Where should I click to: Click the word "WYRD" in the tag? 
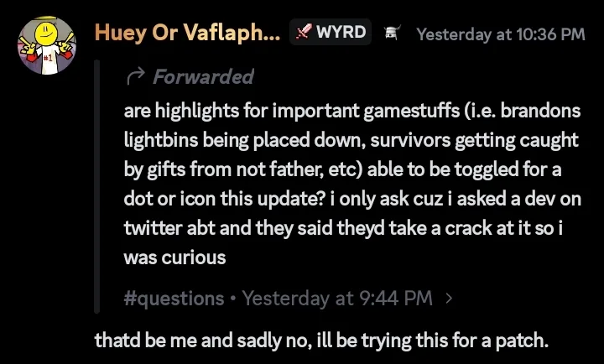[x=341, y=33]
